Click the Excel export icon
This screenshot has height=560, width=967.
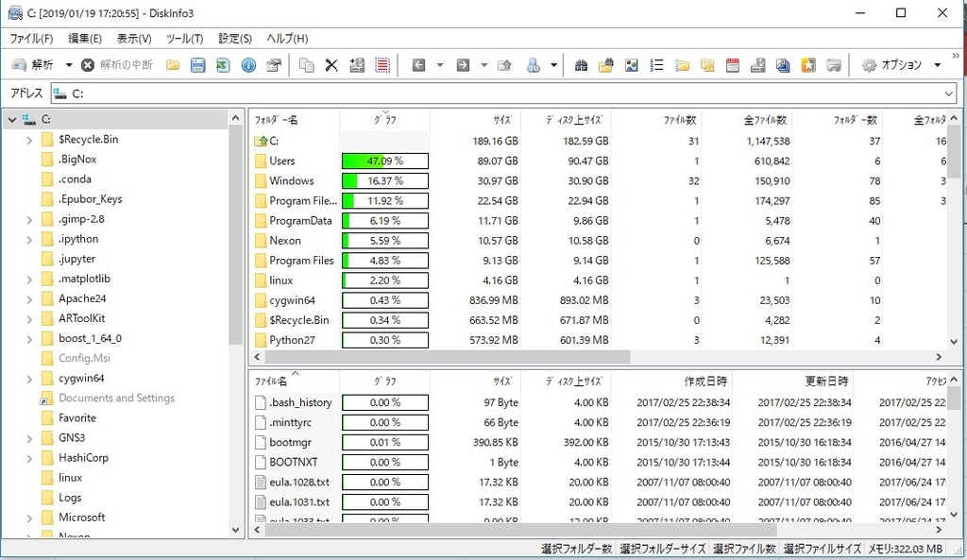pos(223,65)
